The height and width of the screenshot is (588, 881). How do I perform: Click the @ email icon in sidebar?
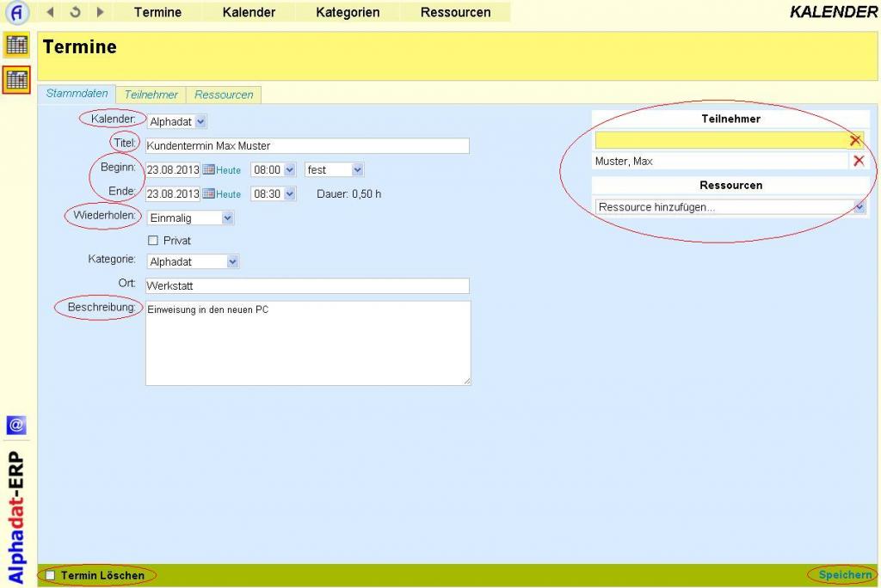(16, 425)
